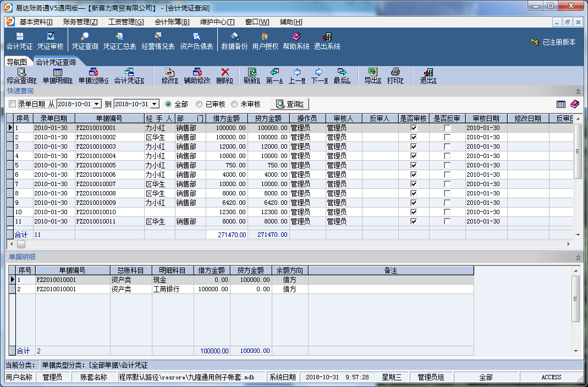Open the 凭证汇总表 report
Viewport: 588px width, 387px height.
119,41
